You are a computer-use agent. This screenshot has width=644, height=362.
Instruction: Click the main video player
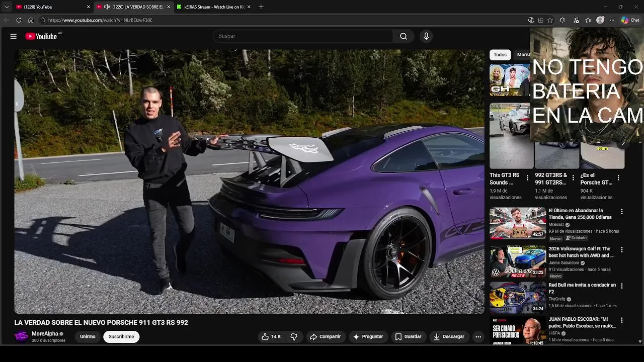coord(249,182)
